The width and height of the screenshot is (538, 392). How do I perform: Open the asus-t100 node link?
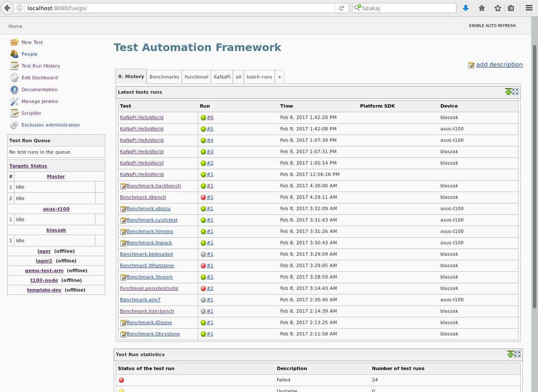point(56,209)
